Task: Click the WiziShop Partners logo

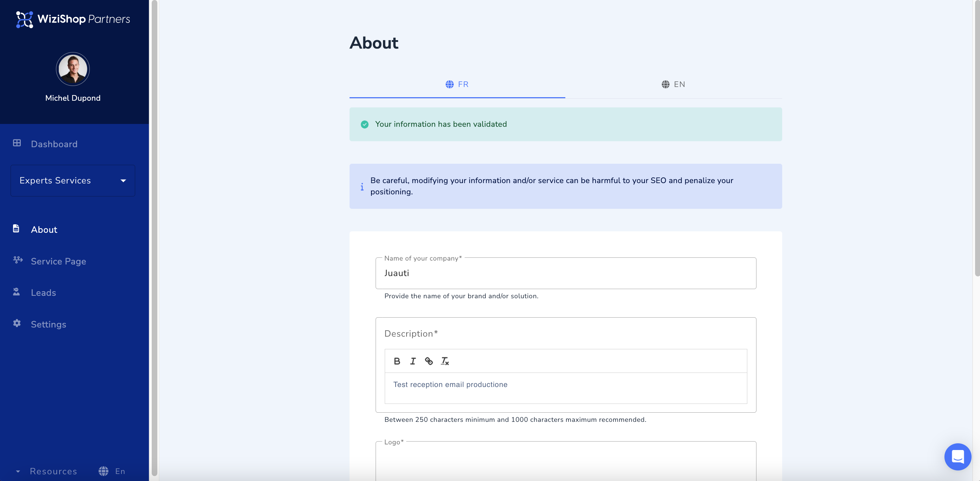Action: click(73, 19)
